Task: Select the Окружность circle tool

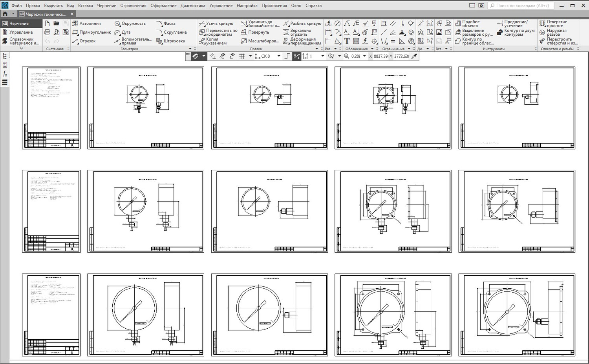Action: click(130, 24)
